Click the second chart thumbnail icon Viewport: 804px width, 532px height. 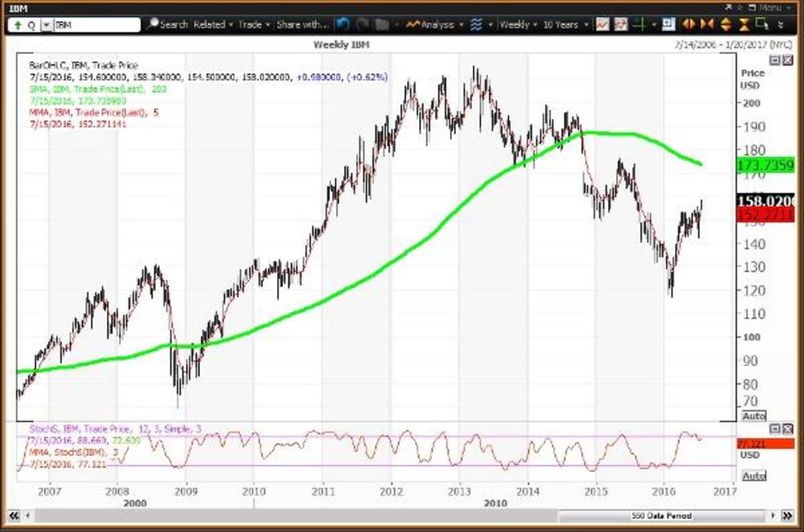[x=620, y=24]
